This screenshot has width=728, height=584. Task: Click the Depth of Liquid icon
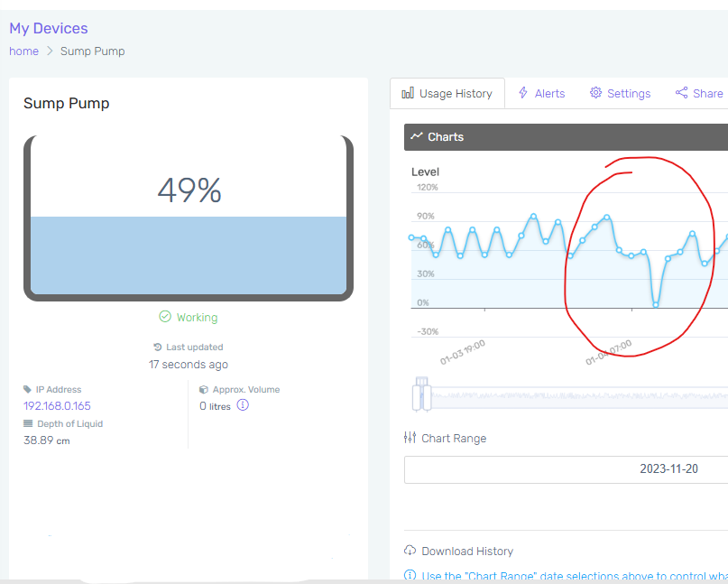[28, 423]
